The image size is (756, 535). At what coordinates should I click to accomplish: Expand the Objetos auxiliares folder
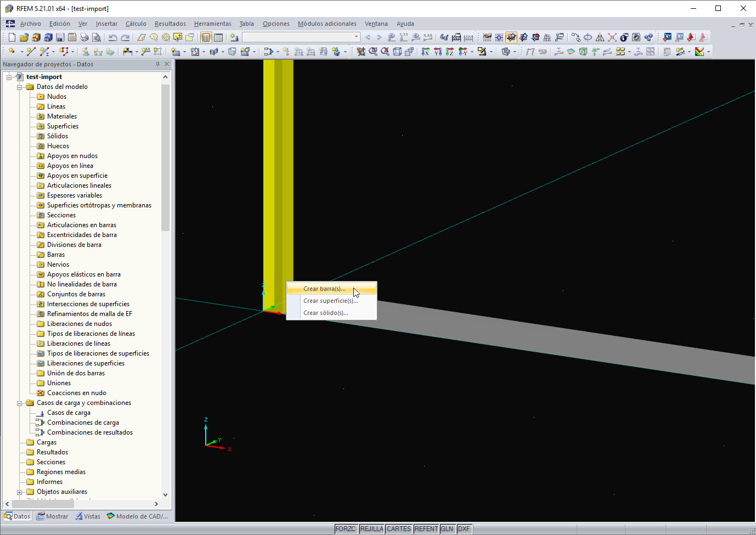(20, 492)
